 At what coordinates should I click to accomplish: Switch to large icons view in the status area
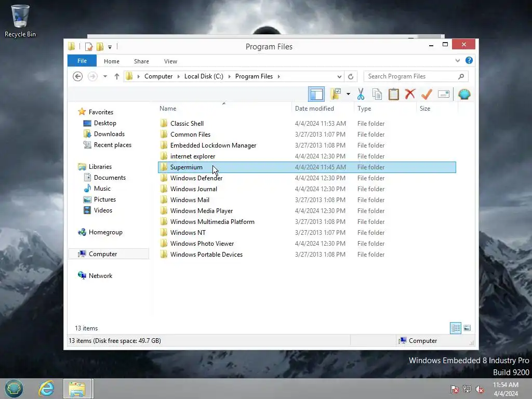467,328
